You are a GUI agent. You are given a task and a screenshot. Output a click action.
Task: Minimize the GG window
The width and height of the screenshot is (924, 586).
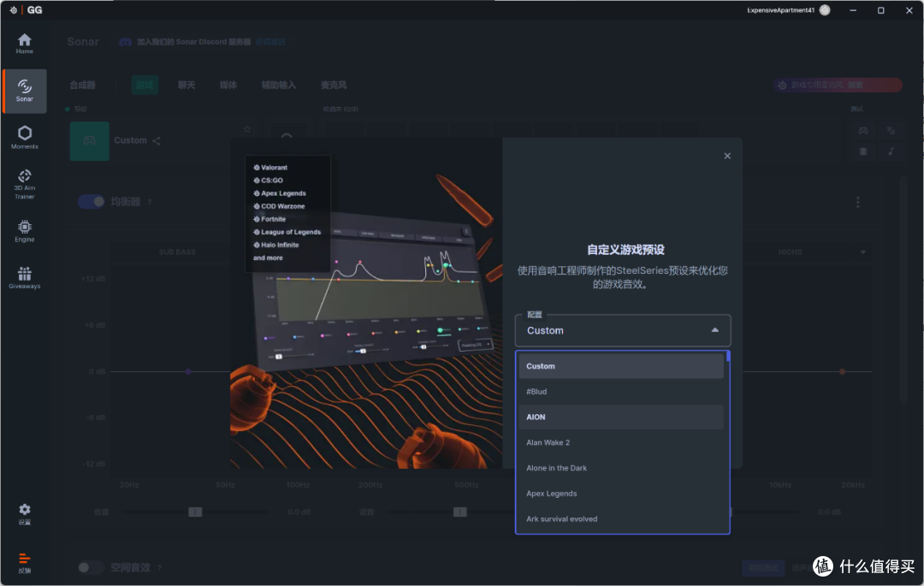tap(853, 10)
